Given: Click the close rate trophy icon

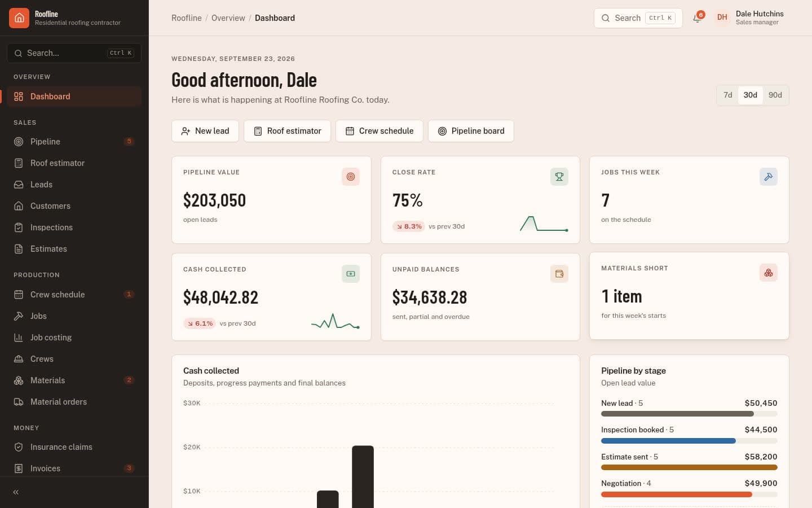Looking at the screenshot, I should coord(559,177).
